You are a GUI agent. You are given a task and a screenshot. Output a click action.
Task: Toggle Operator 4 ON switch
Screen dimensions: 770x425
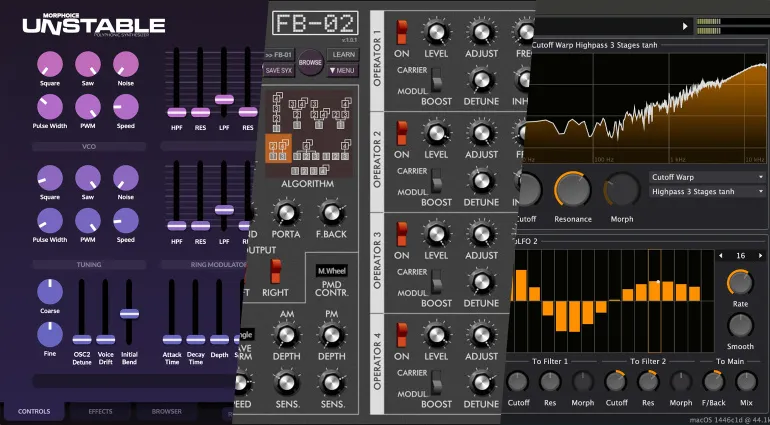[x=402, y=335]
